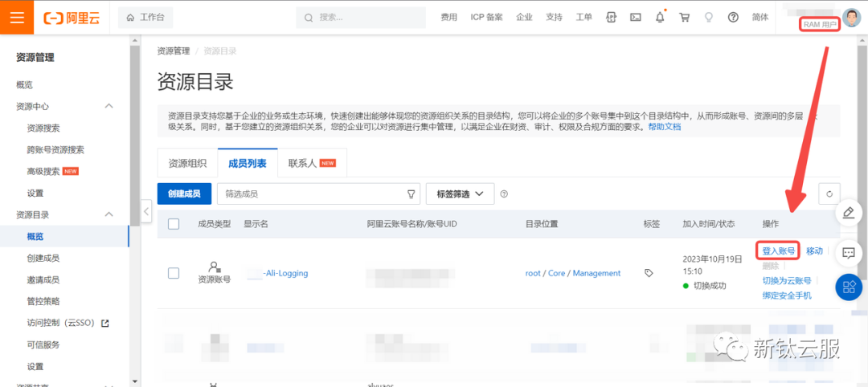Open the shopping cart icon
The height and width of the screenshot is (387, 868).
684,17
